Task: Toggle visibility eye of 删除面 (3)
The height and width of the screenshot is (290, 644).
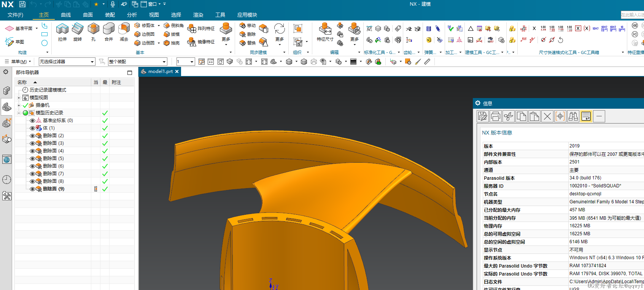Action: tap(32, 143)
